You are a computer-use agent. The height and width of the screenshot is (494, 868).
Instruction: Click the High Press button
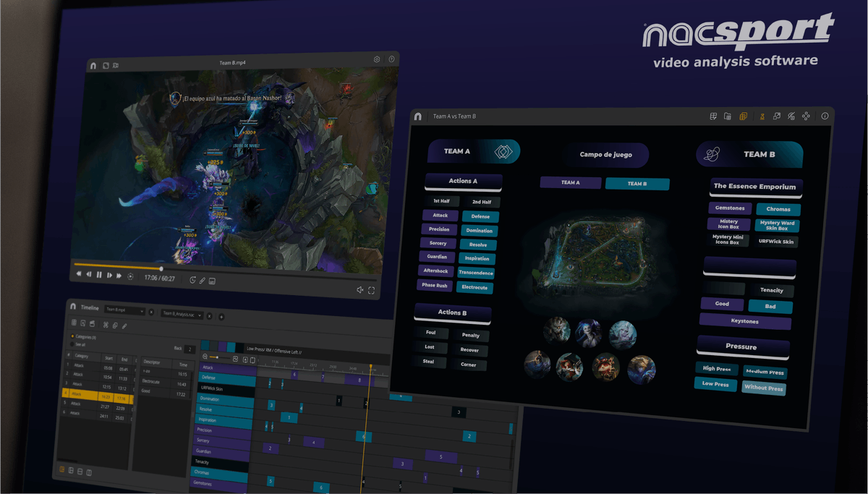(717, 369)
